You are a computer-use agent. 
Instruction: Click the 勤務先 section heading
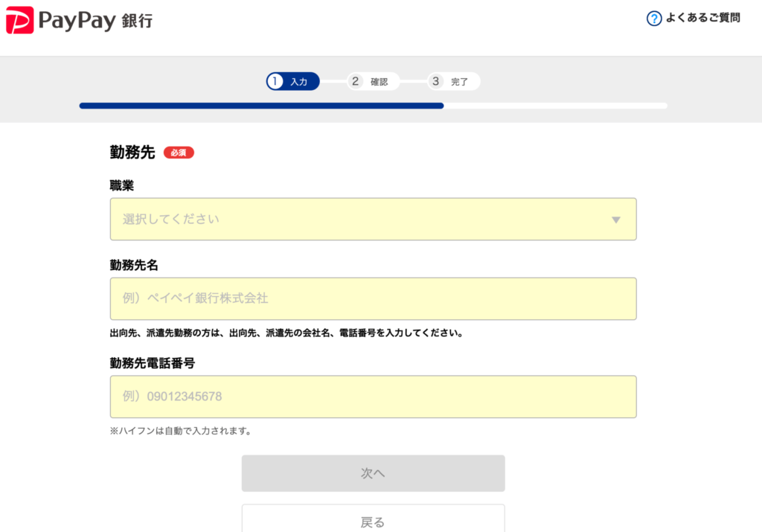[132, 153]
